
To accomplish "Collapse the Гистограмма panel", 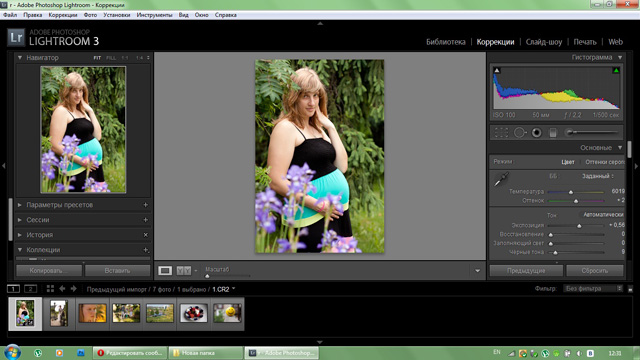I will click(x=620, y=58).
